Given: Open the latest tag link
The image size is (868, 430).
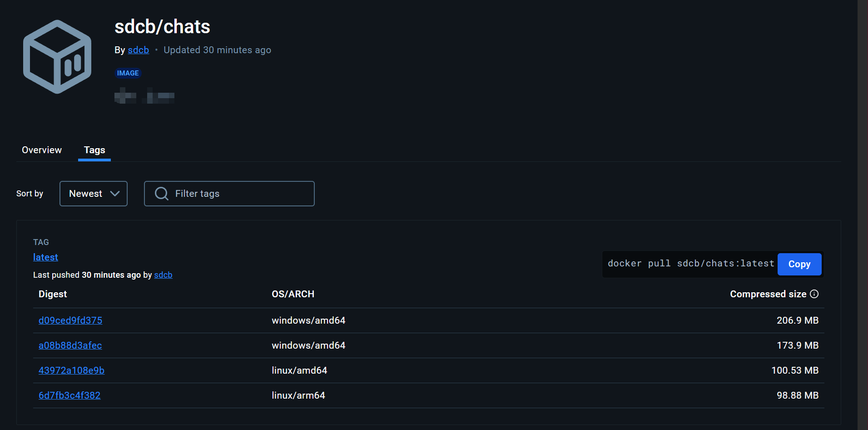Looking at the screenshot, I should 45,257.
